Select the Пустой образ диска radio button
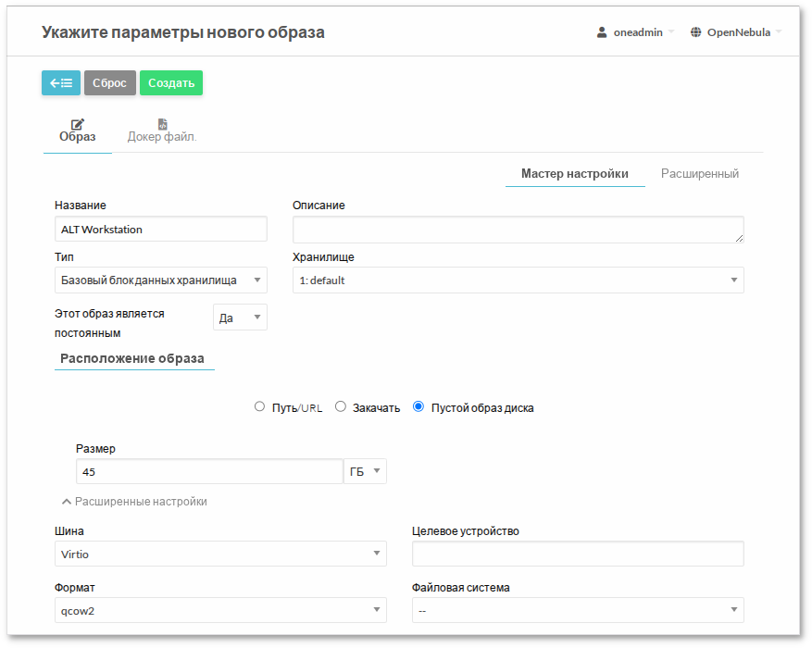The image size is (812, 648). 418,405
